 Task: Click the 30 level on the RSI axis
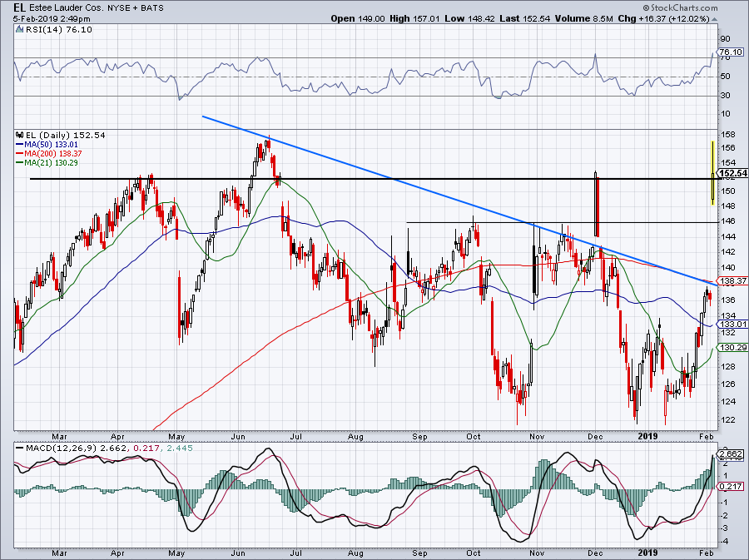coord(725,96)
